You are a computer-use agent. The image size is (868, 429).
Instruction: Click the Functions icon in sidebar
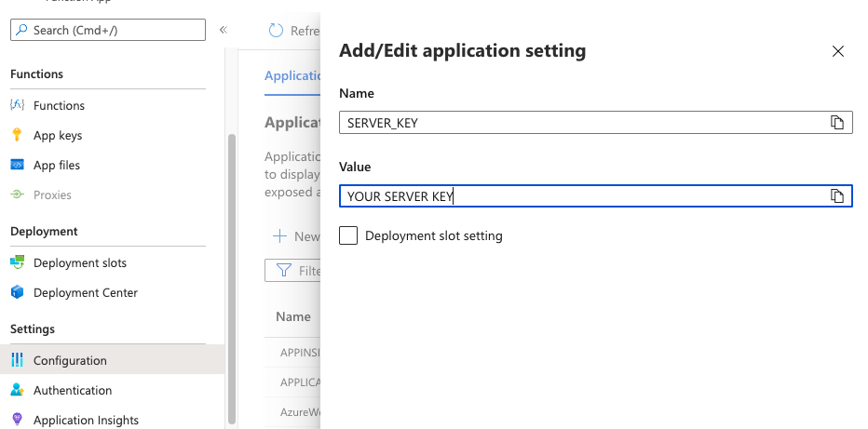tap(17, 105)
